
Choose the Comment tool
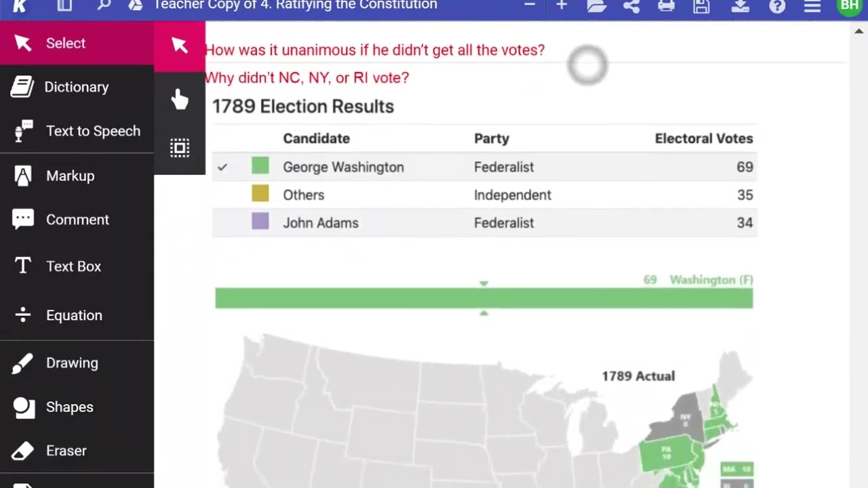[77, 220]
